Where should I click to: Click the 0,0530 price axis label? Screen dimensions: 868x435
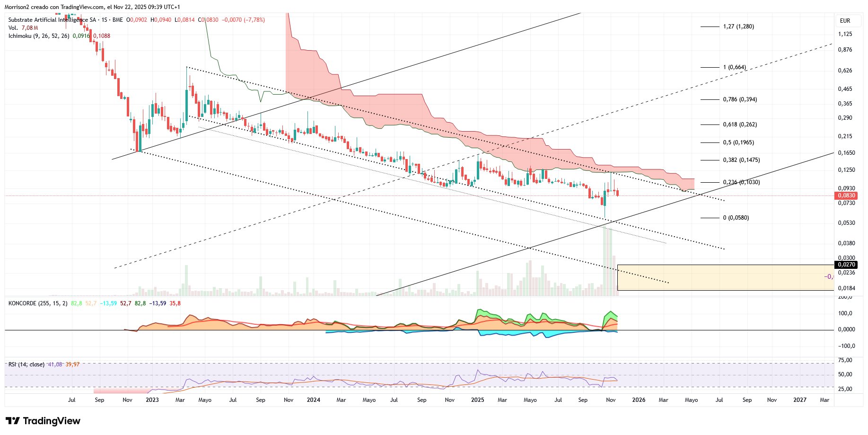coord(847,223)
